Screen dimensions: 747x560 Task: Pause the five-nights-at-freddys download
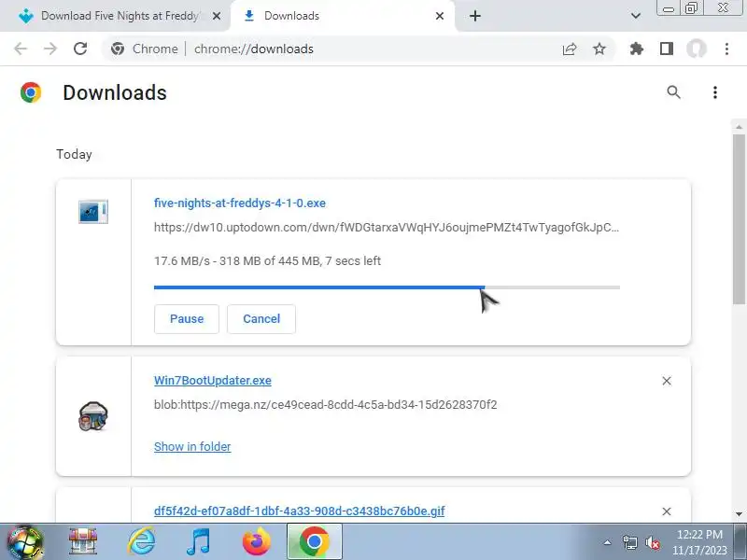tap(187, 319)
